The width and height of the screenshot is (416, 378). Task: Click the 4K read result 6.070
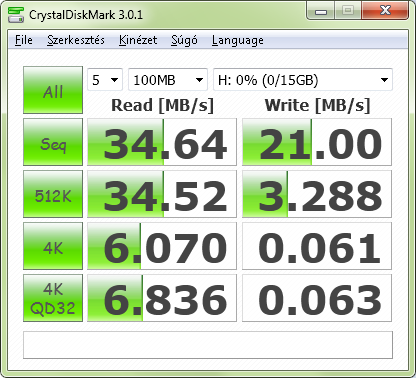click(x=162, y=246)
